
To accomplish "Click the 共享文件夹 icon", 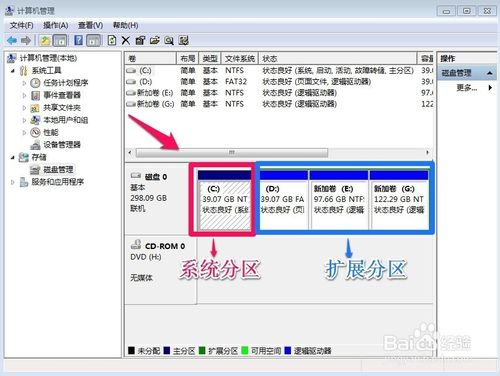I will coord(35,108).
